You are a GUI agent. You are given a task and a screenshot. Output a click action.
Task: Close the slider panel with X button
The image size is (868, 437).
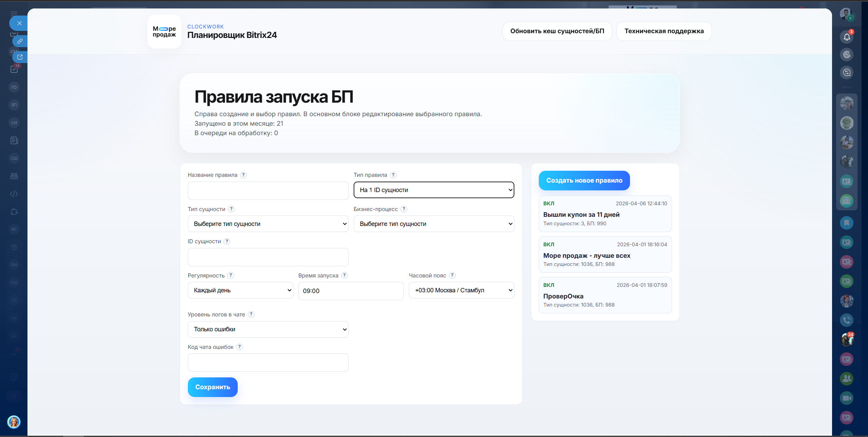tap(19, 23)
